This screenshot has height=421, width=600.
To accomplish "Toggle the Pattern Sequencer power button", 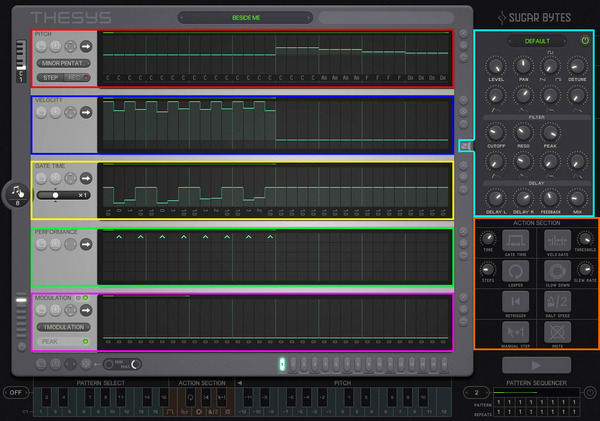I will pos(590,392).
